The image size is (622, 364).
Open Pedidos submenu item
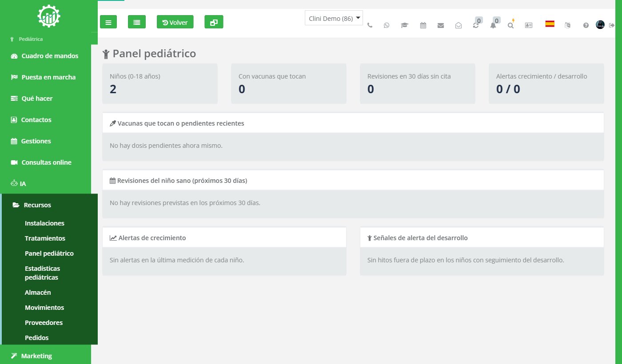(x=37, y=338)
